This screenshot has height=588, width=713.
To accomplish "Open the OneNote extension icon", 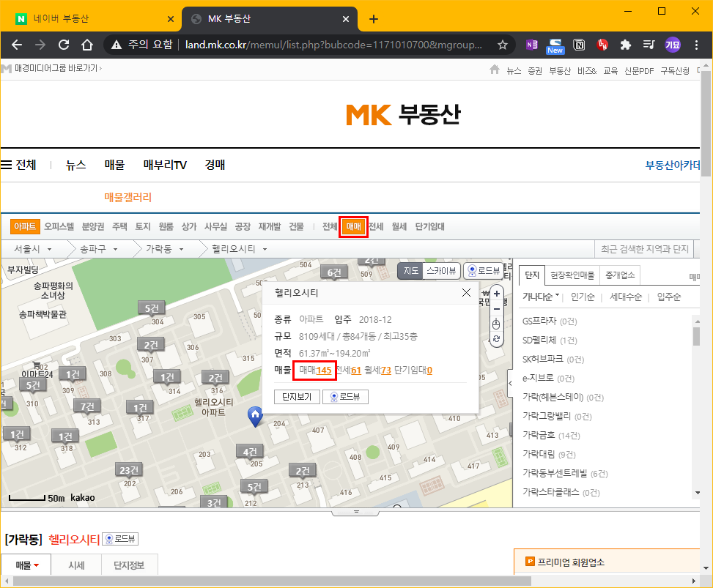I will click(531, 45).
